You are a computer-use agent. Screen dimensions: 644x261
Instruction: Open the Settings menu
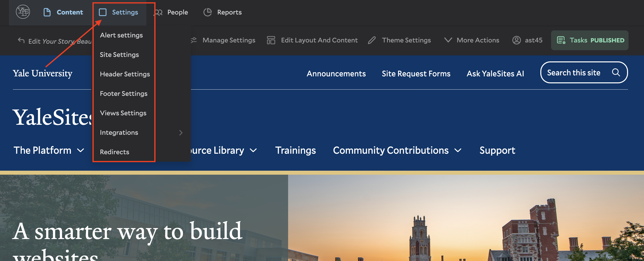(118, 12)
